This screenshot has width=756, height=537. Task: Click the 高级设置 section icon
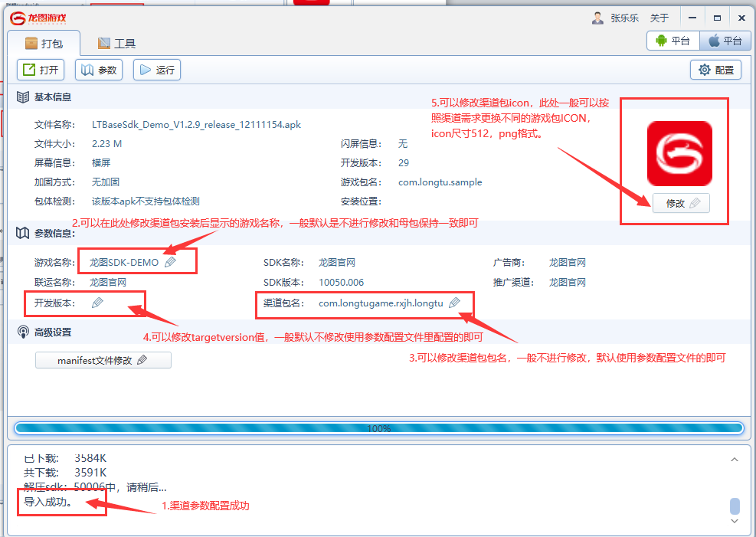pyautogui.click(x=23, y=332)
